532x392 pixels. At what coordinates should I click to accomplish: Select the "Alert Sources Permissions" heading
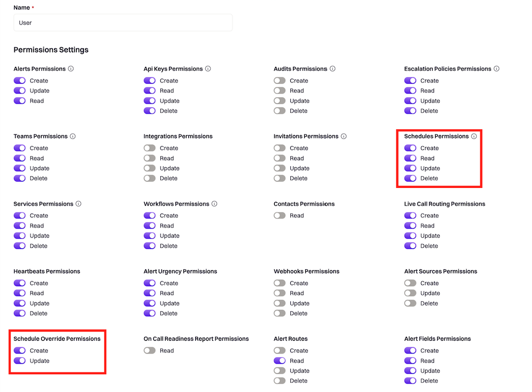pos(441,271)
